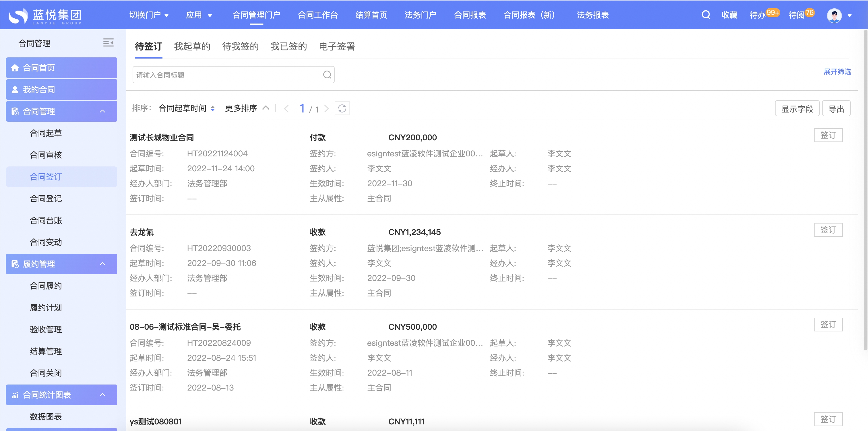
Task: Open the 切换门户 dropdown
Action: pos(149,15)
